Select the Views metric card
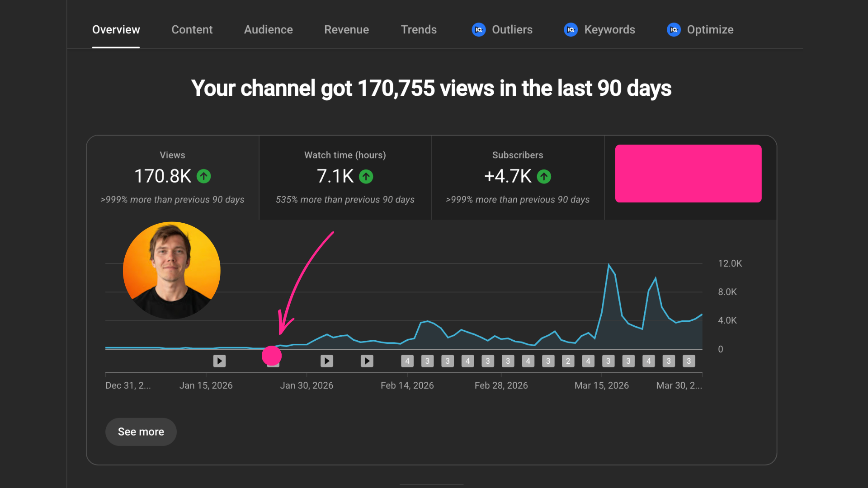868x488 pixels. tap(173, 178)
